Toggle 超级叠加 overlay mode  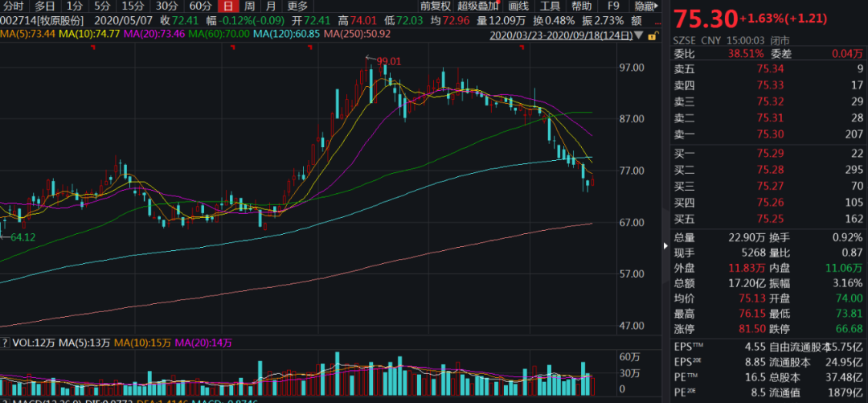pos(478,6)
